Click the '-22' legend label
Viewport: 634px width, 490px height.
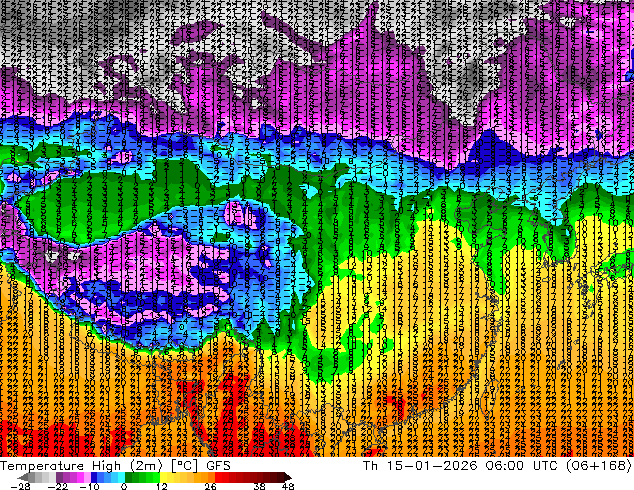[x=57, y=486]
